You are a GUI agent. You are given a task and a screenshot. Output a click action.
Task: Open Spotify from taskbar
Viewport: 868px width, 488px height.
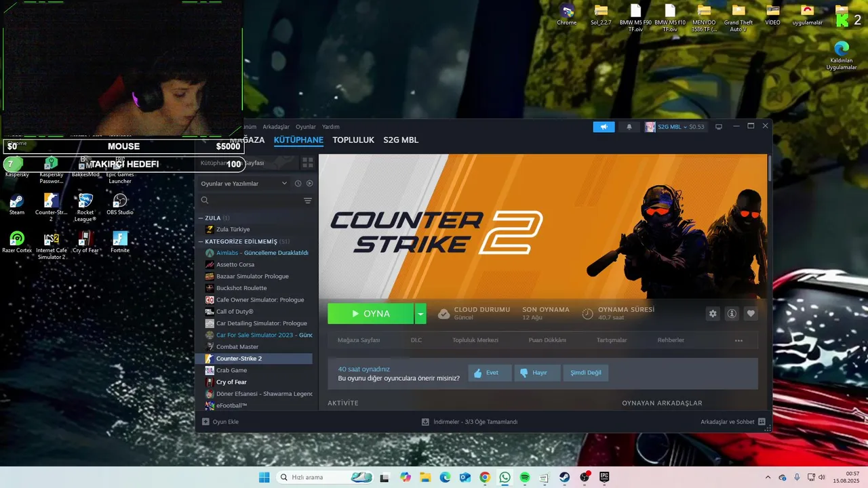click(x=524, y=477)
